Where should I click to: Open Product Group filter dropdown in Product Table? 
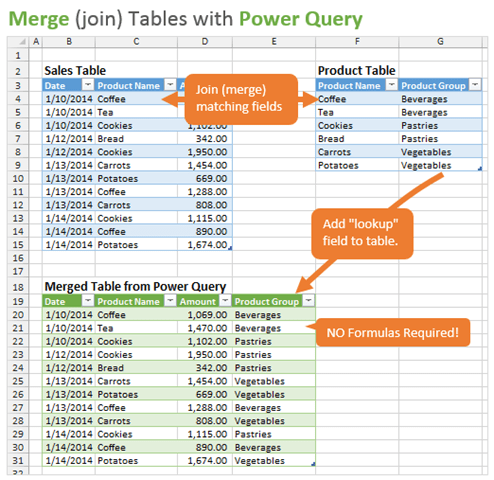point(475,85)
